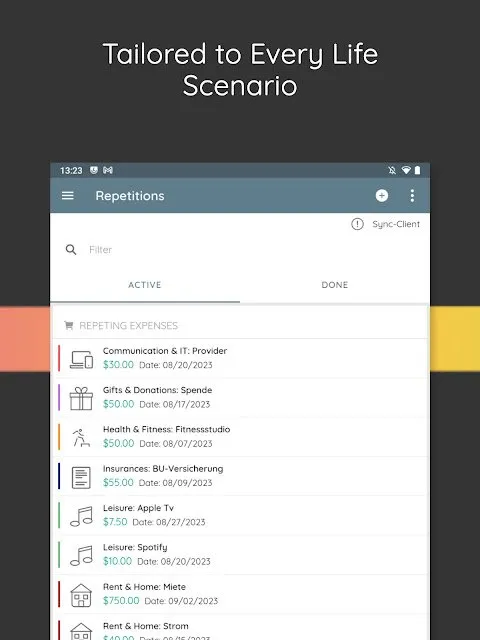Tap the add repetition plus icon

382,196
